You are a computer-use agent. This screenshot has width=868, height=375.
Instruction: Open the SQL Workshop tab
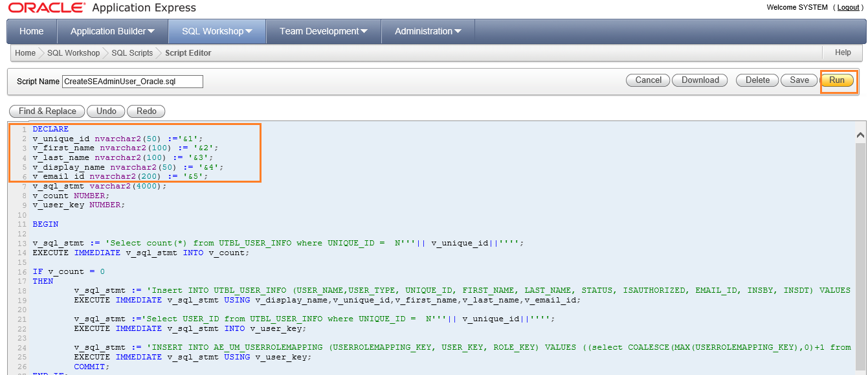point(217,31)
